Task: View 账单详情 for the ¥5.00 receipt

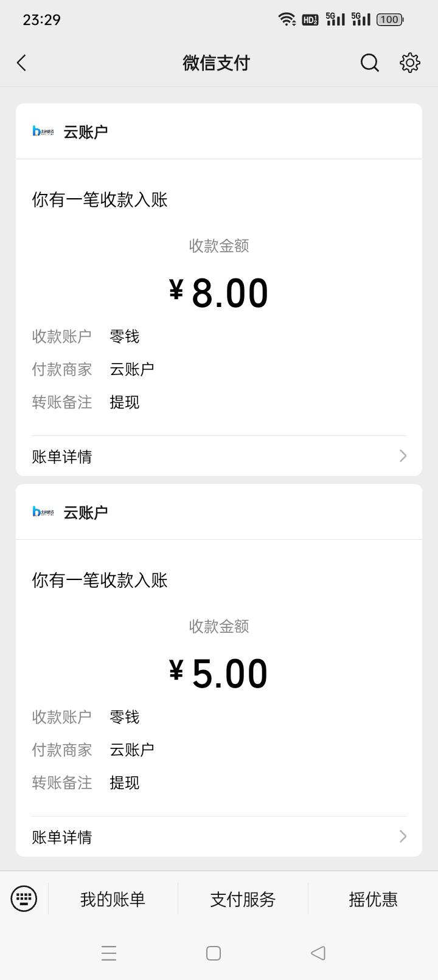Action: coord(62,837)
